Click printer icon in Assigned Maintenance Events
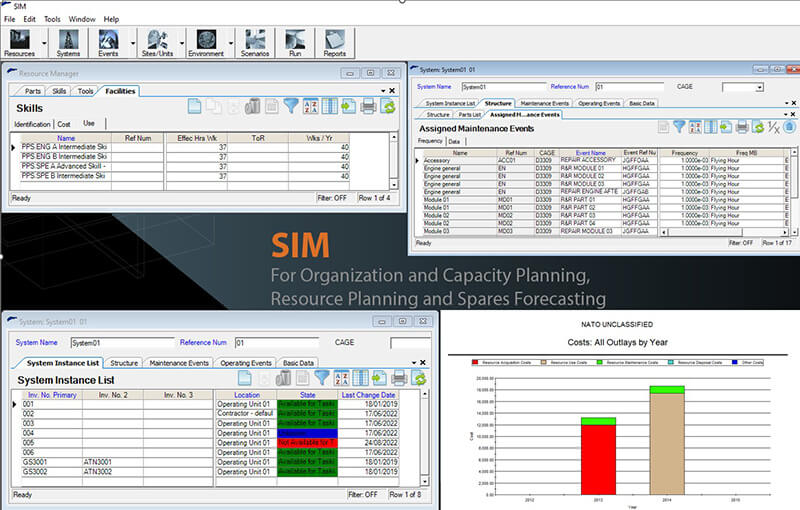The height and width of the screenshot is (510, 800). 742,127
